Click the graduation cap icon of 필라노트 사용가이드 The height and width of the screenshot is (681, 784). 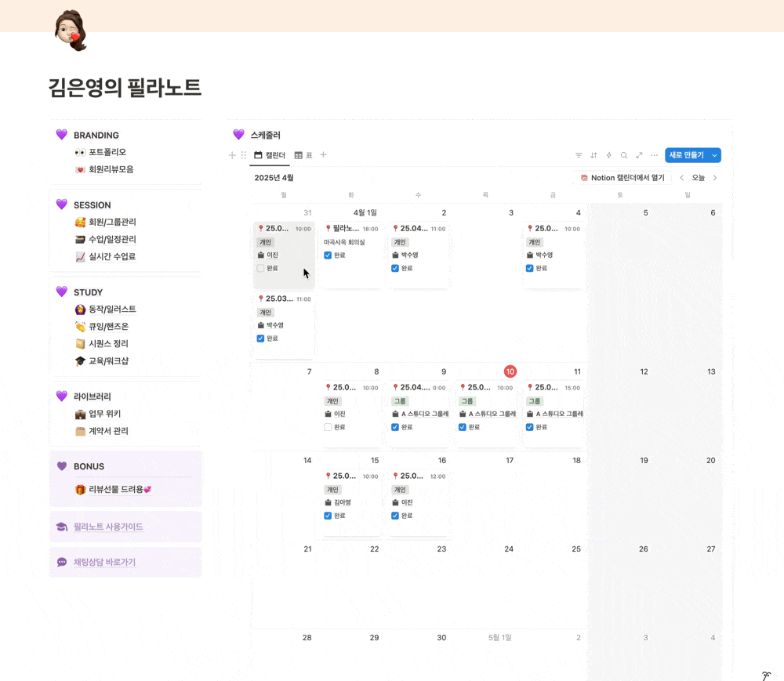click(61, 527)
